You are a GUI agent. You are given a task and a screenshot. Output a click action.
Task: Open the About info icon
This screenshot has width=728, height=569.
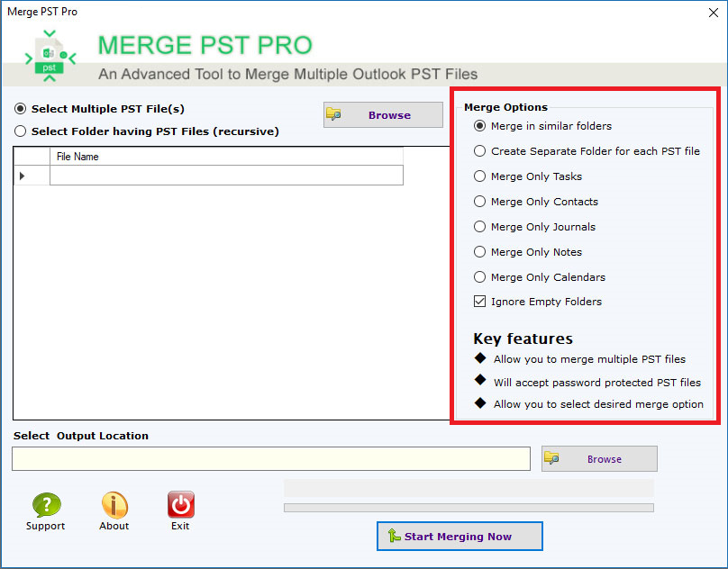[114, 504]
